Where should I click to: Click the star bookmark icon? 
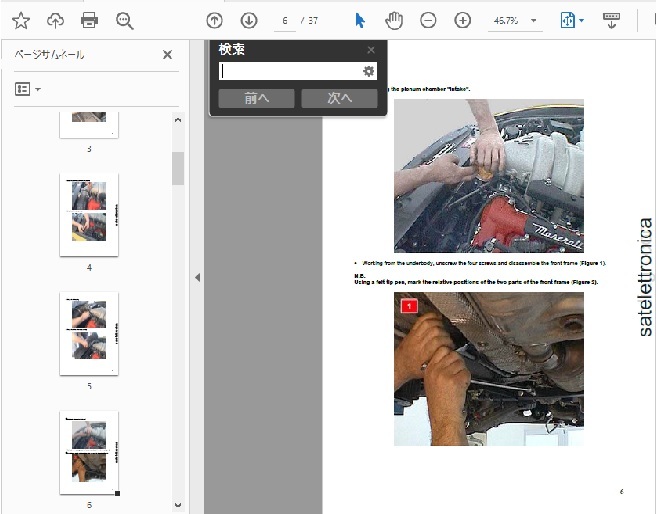point(20,20)
